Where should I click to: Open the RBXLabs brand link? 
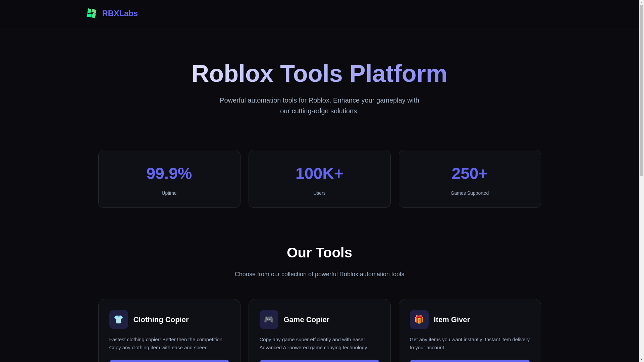[x=112, y=13]
